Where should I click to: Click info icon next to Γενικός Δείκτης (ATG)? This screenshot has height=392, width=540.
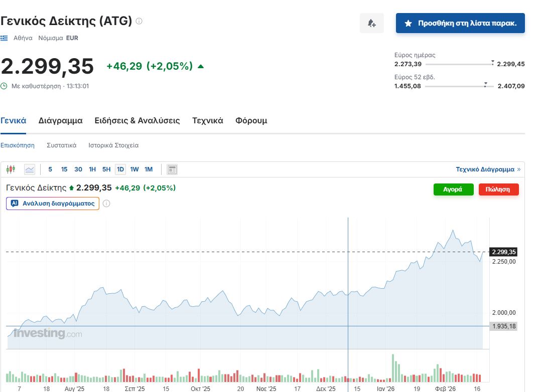point(139,21)
